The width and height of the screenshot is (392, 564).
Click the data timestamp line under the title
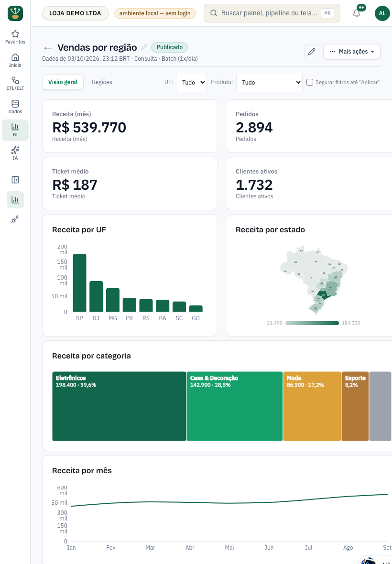120,59
